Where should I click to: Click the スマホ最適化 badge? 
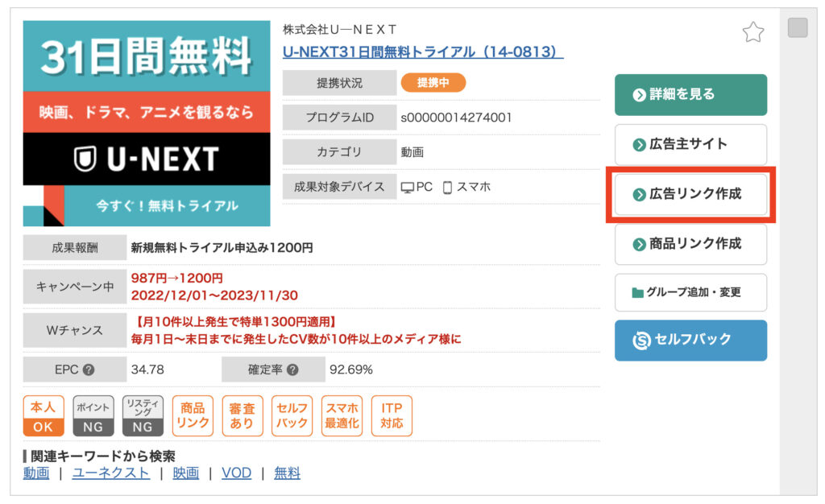pos(342,415)
